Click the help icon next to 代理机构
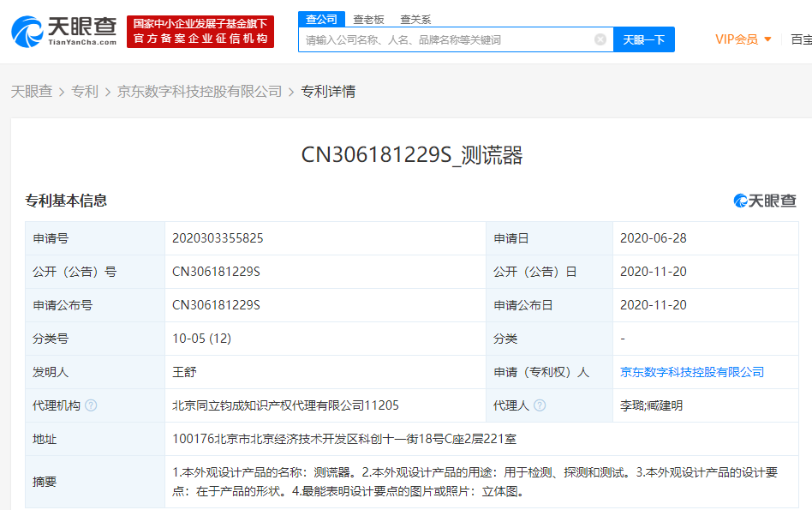Viewport: 812px width, 510px height. coord(91,405)
